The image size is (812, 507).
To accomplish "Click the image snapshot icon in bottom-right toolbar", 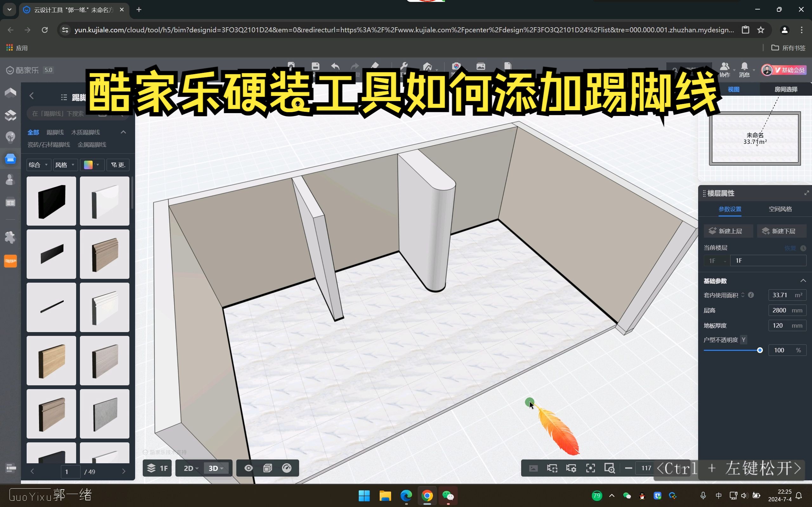I will tap(533, 468).
